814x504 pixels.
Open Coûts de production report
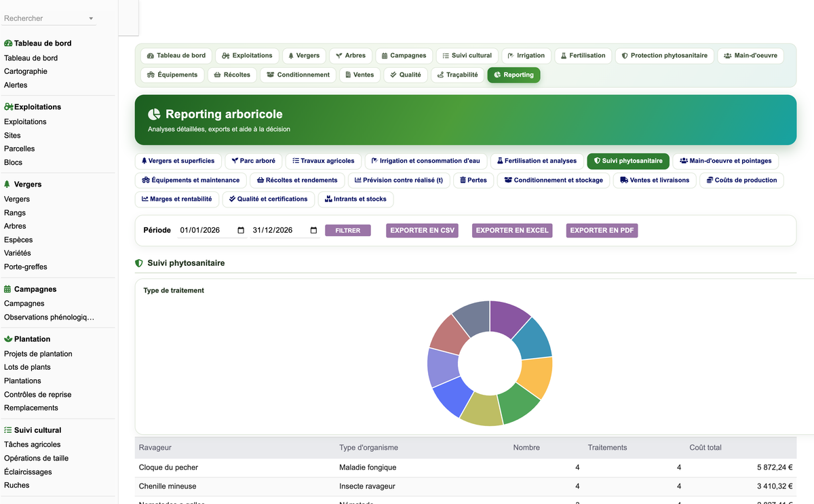[741, 180]
